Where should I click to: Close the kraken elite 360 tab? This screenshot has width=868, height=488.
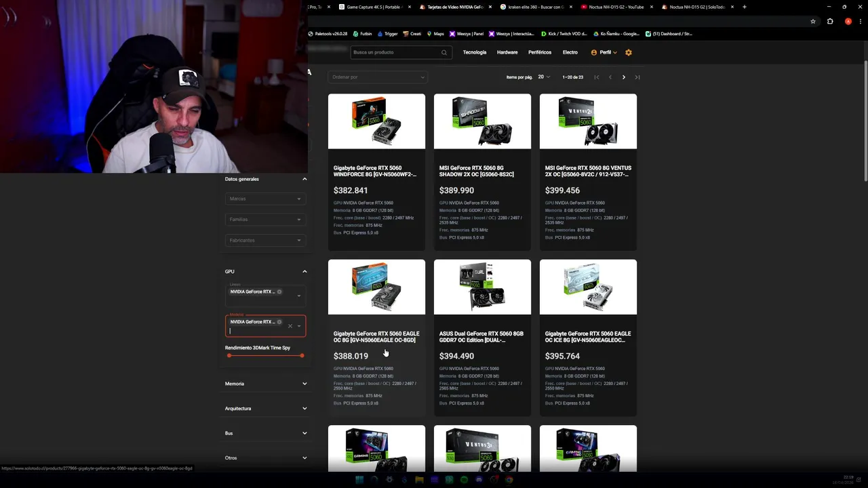click(x=570, y=7)
